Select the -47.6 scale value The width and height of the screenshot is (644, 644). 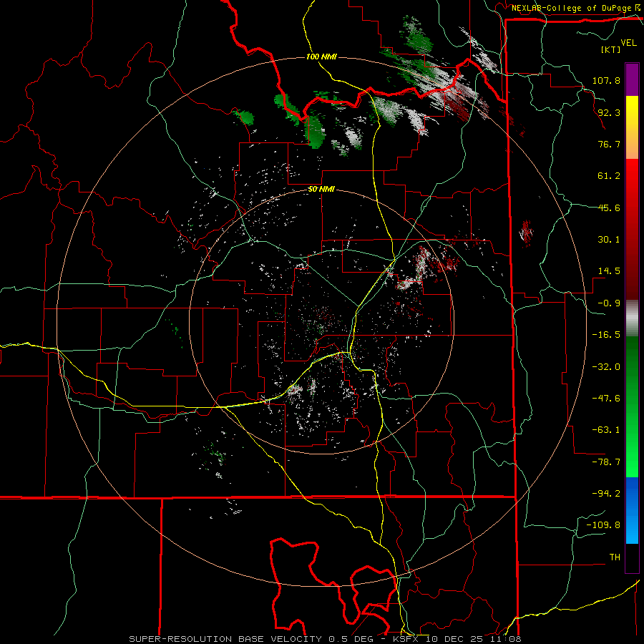click(x=606, y=399)
